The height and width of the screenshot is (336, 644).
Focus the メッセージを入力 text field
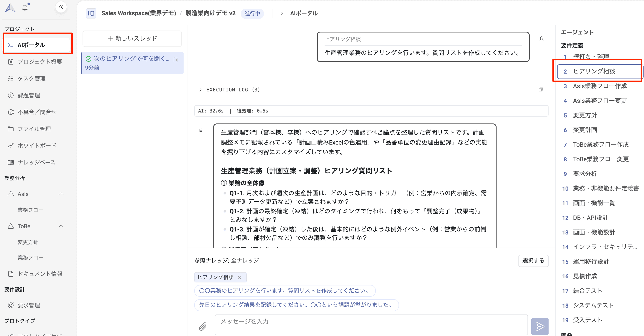click(371, 325)
